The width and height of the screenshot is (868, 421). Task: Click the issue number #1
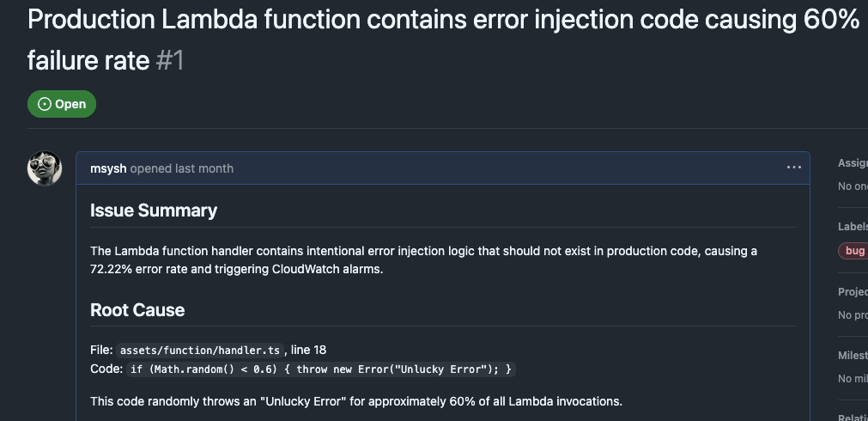[x=170, y=61]
